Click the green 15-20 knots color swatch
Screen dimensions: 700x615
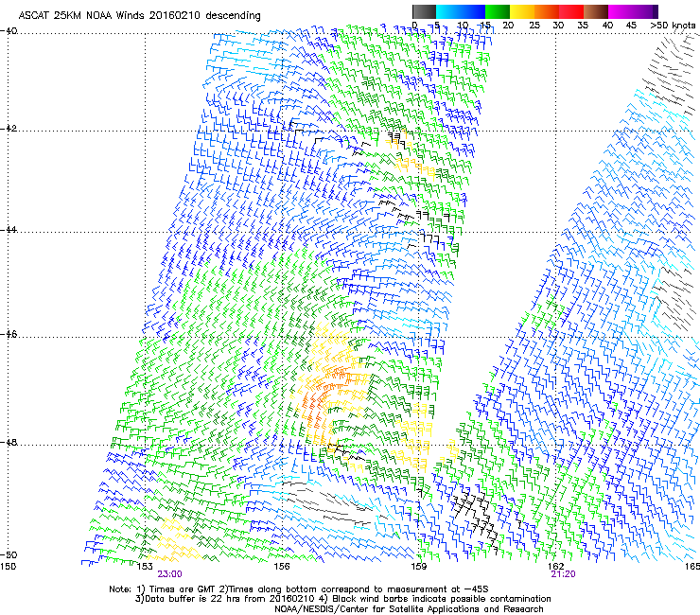498,11
